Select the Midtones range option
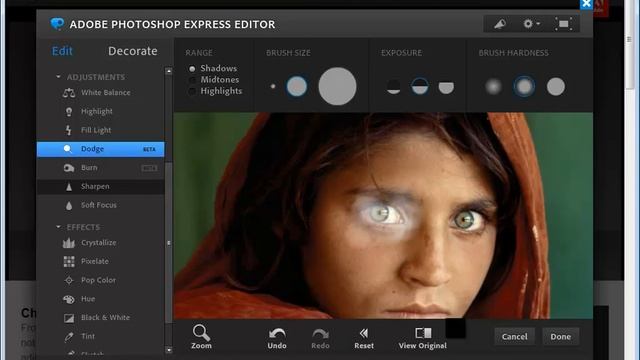This screenshot has width=640, height=360. pos(214,80)
